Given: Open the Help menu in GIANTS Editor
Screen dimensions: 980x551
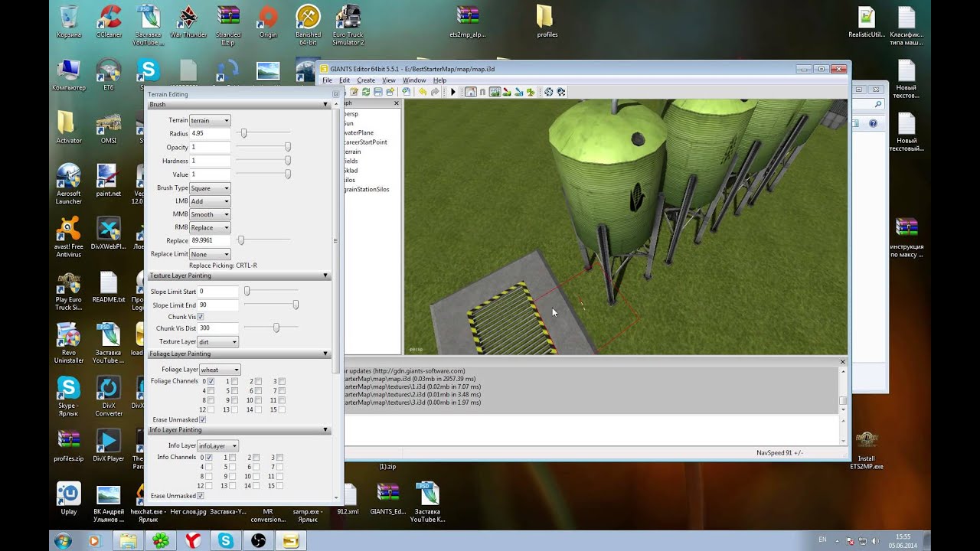Looking at the screenshot, I should coord(439,80).
